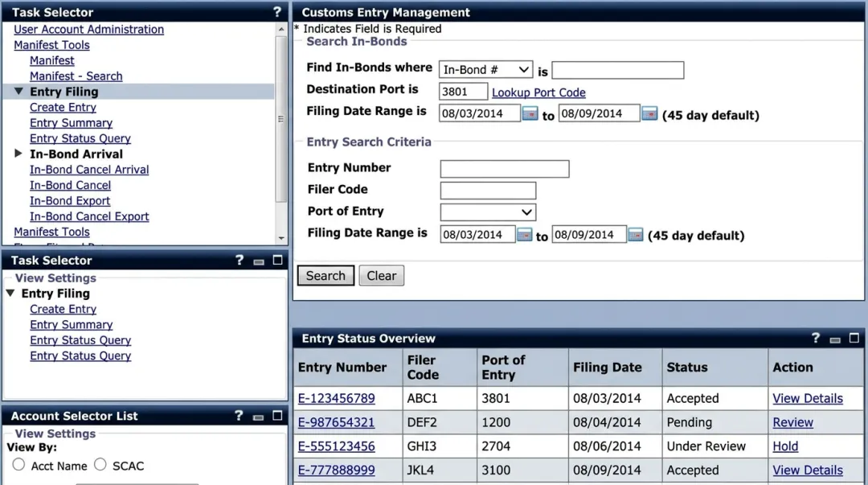Open the Port of Entry dropdown
Viewport: 868px width, 485px height.
click(488, 212)
